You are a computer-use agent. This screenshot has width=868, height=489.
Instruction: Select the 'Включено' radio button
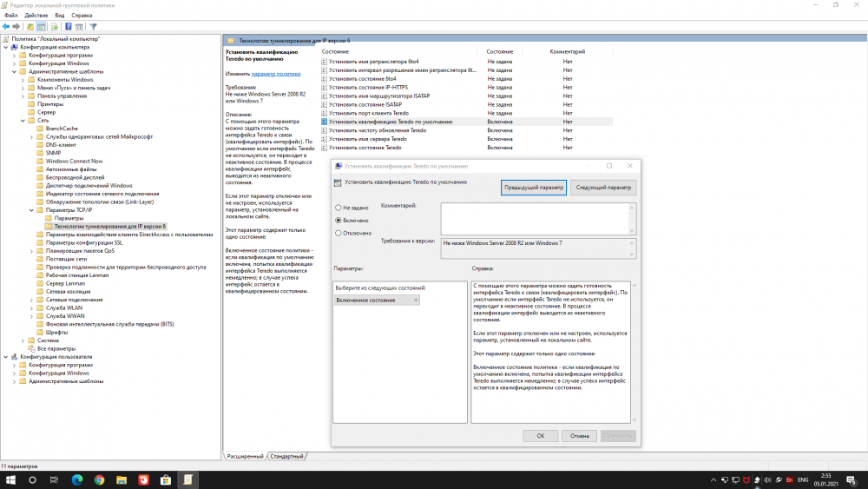tap(339, 221)
